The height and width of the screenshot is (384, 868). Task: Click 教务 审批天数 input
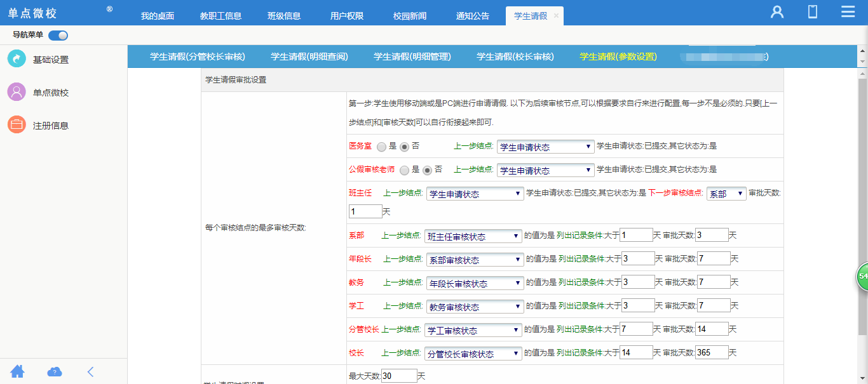click(714, 282)
